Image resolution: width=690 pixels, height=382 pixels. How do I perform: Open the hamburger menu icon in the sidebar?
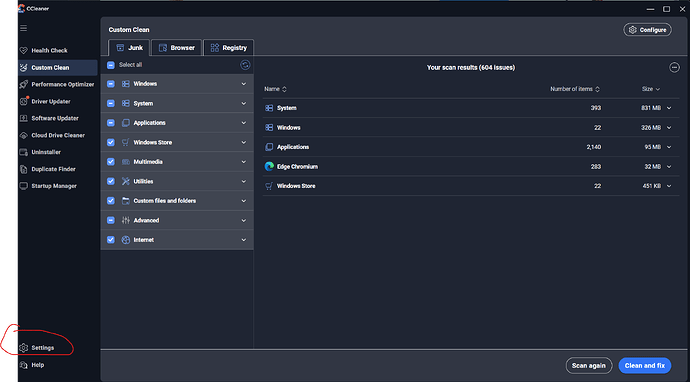[x=23, y=28]
